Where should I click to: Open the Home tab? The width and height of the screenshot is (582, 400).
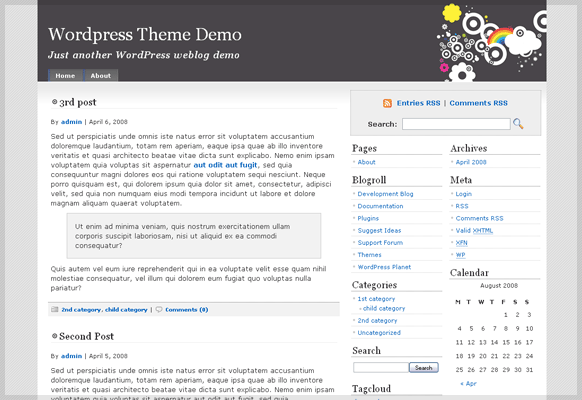click(x=65, y=75)
